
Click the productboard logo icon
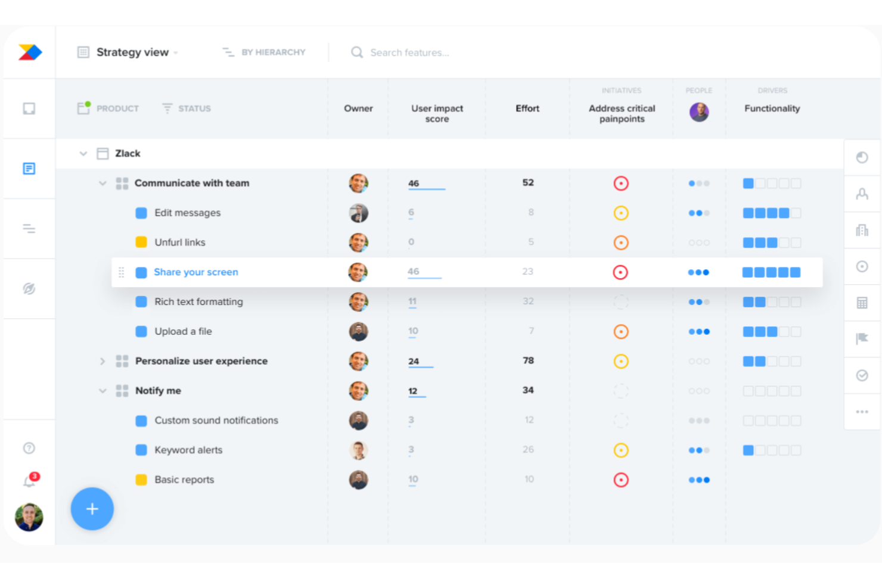[30, 52]
